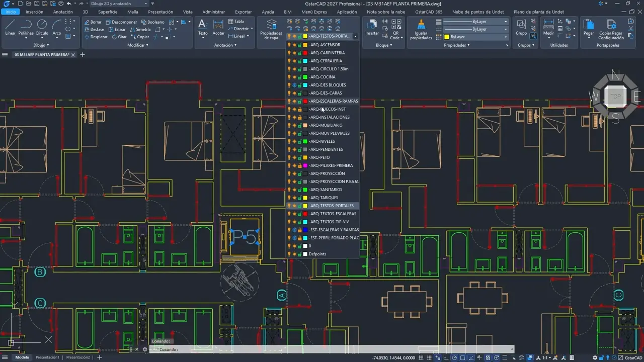Click the Copiar tool in Modificar panel
Viewport: 644px width, 362px height.
(140, 37)
